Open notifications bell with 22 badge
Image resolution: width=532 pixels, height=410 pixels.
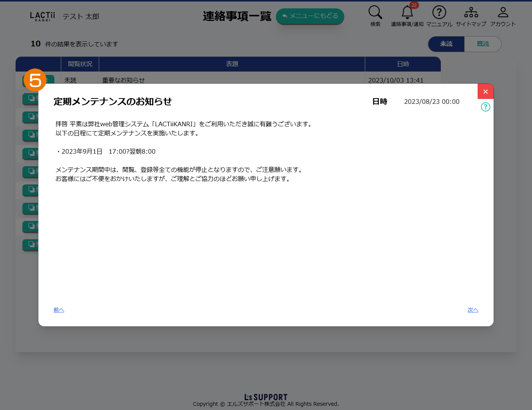pos(407,13)
